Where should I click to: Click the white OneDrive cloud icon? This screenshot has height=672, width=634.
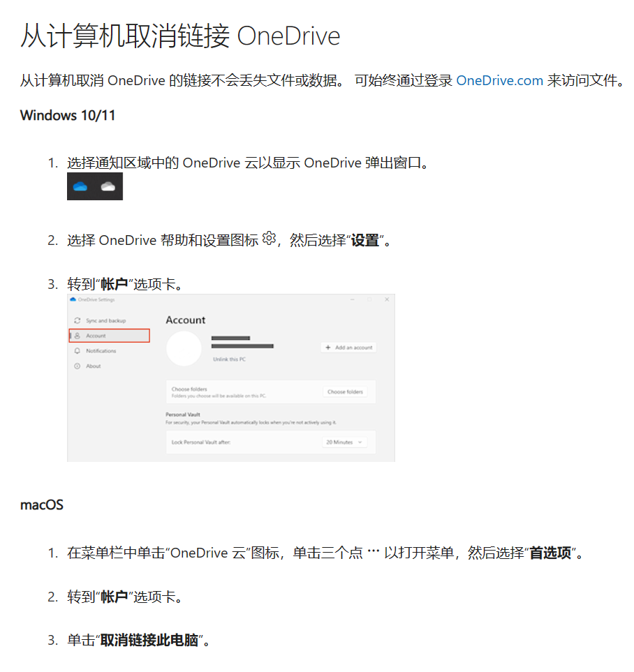pos(108,186)
